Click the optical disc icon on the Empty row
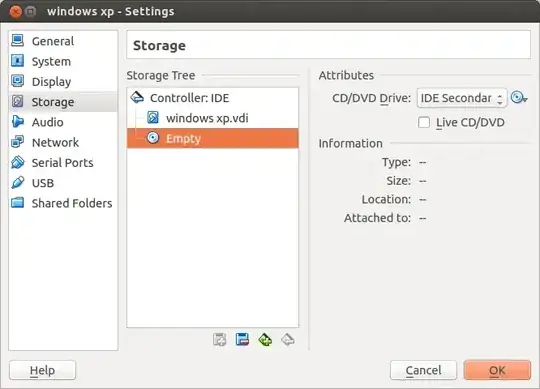 pyautogui.click(x=153, y=138)
